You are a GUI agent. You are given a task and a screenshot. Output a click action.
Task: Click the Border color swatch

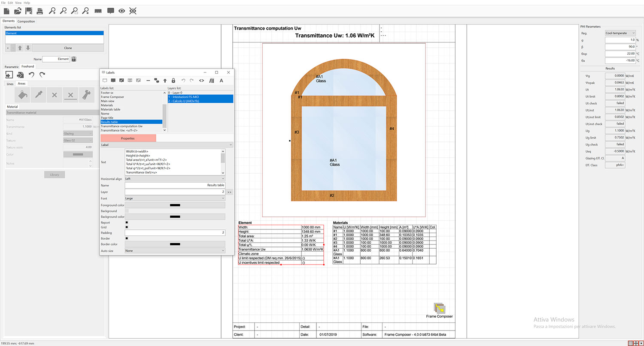tap(175, 244)
